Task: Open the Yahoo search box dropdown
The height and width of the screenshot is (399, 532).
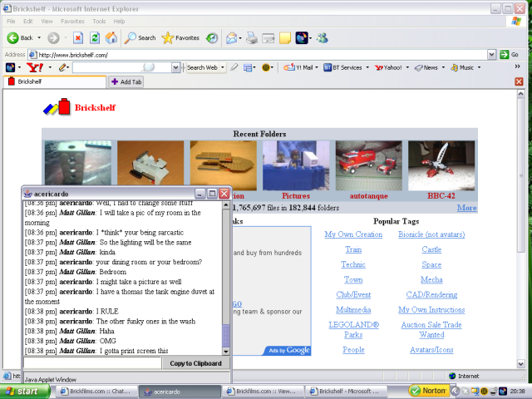Action: point(175,67)
